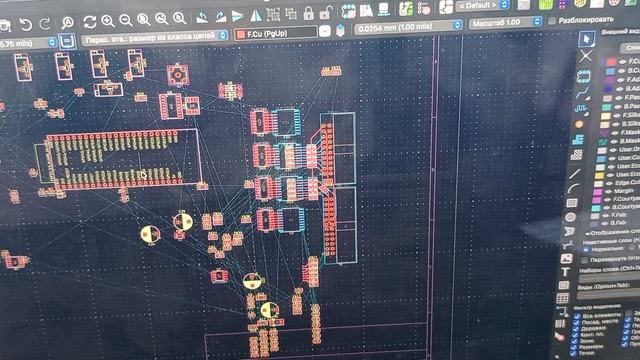The width and height of the screenshot is (640, 360).
Task: Click Update PCB from schematic icon
Action: tap(406, 9)
